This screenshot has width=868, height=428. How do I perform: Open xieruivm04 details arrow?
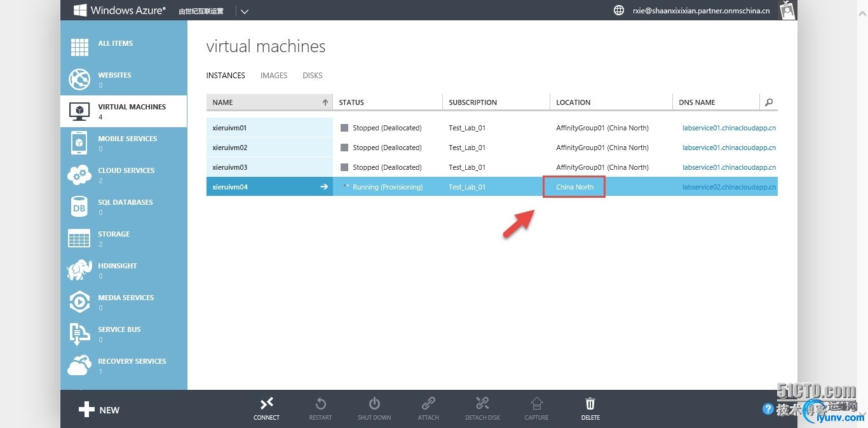(x=324, y=187)
